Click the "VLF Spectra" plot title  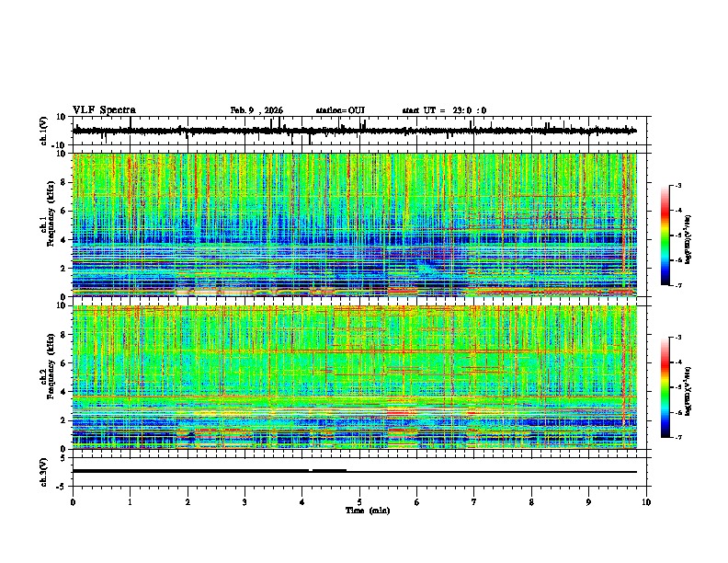pos(104,110)
